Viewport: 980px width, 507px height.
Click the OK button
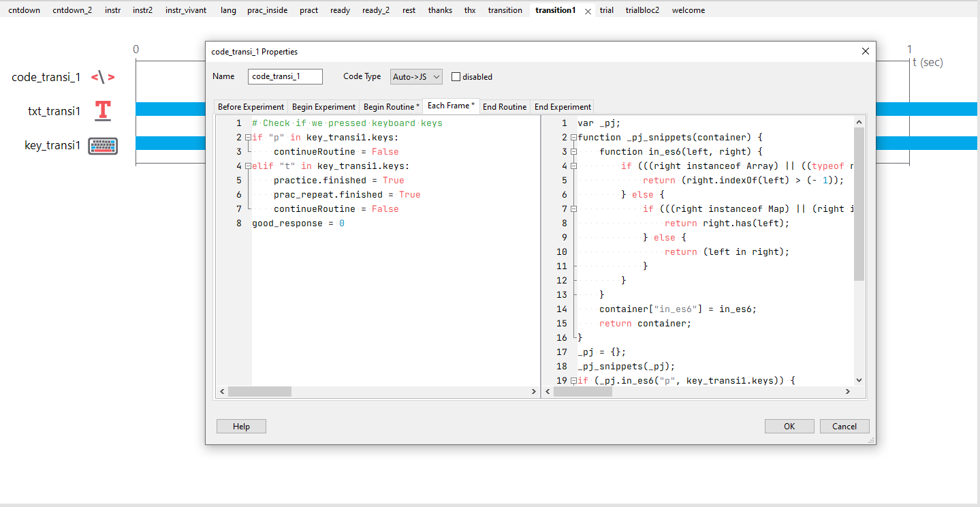(789, 426)
